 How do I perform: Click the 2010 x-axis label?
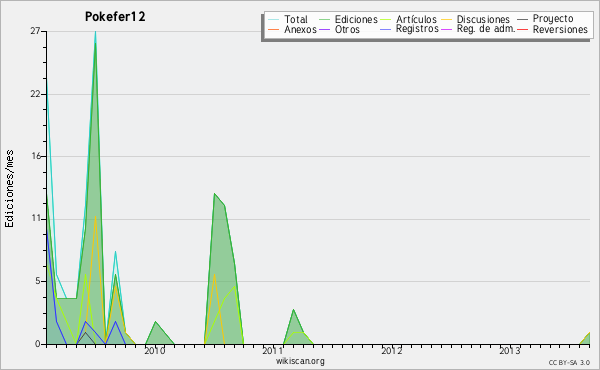(x=154, y=350)
